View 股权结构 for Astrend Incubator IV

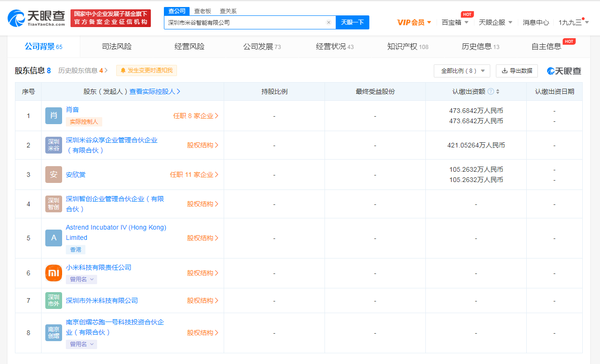click(x=203, y=238)
